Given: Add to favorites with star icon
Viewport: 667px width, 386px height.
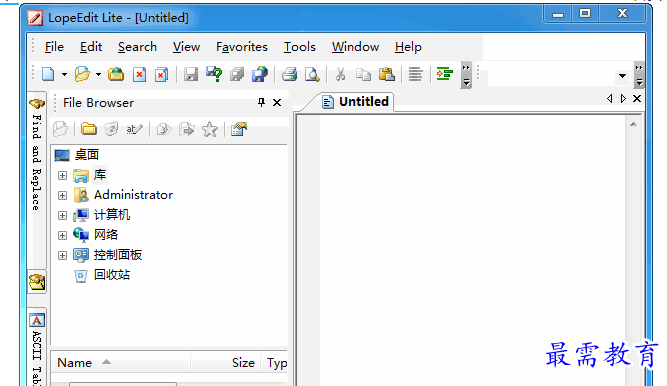Looking at the screenshot, I should tap(210, 129).
